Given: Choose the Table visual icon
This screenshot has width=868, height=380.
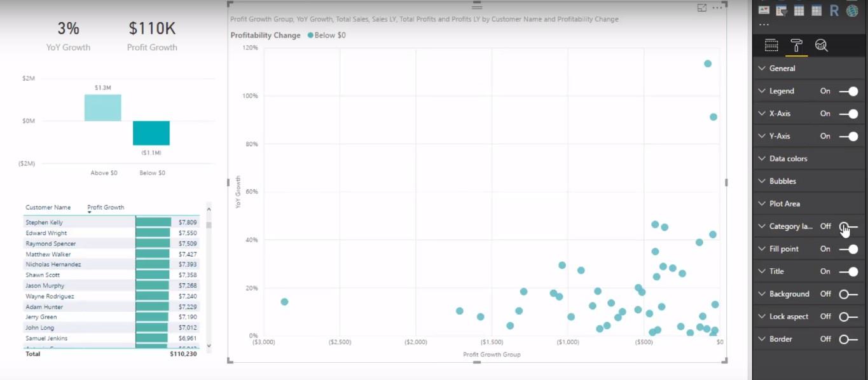Looking at the screenshot, I should point(799,10).
